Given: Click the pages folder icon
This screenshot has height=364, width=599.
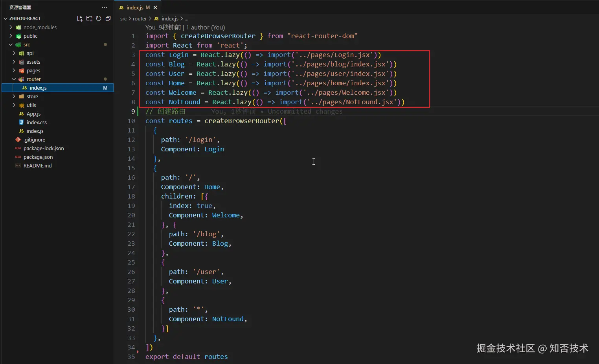Looking at the screenshot, I should click(x=21, y=71).
